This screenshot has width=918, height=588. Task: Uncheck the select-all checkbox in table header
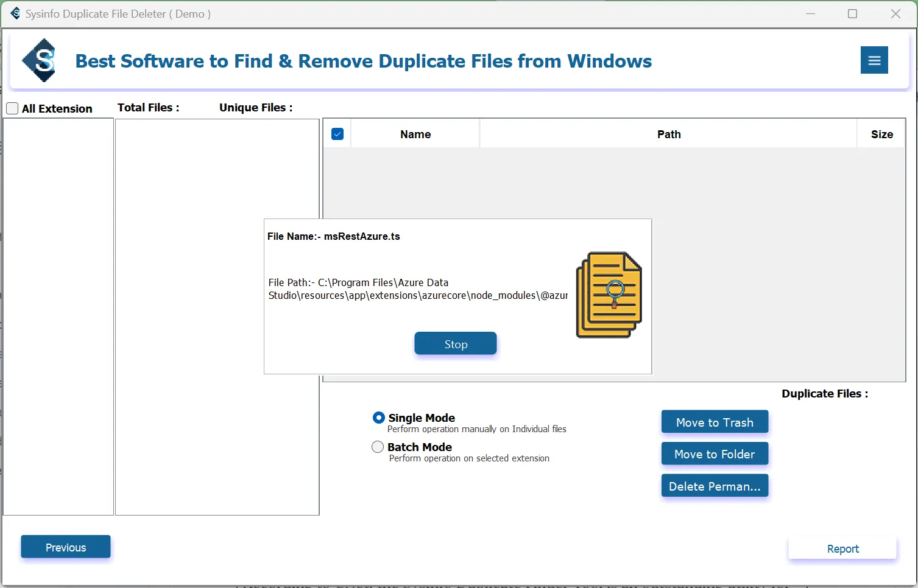coord(337,135)
